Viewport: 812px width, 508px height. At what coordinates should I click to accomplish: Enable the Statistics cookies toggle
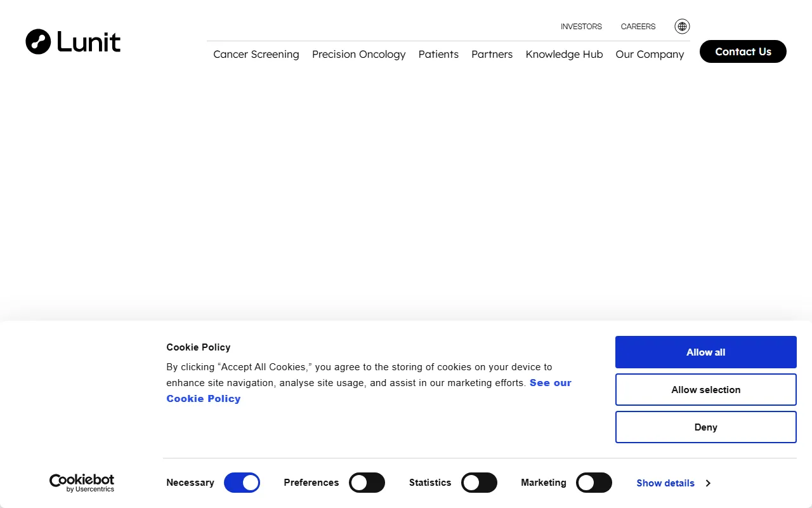click(479, 483)
